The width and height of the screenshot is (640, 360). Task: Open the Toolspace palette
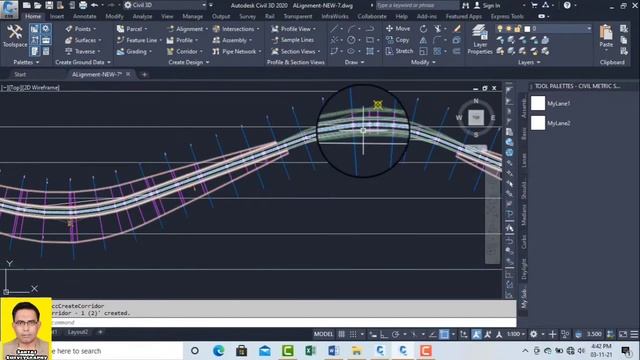[14, 36]
